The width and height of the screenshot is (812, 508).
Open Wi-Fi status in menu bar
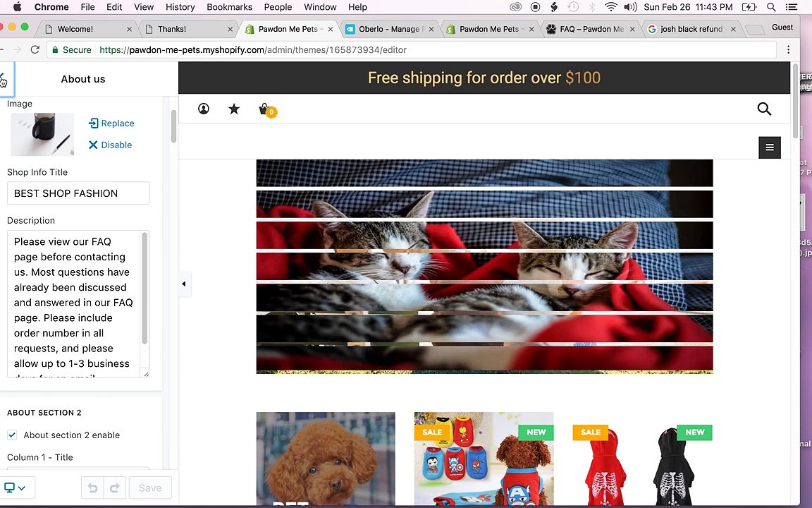point(611,7)
